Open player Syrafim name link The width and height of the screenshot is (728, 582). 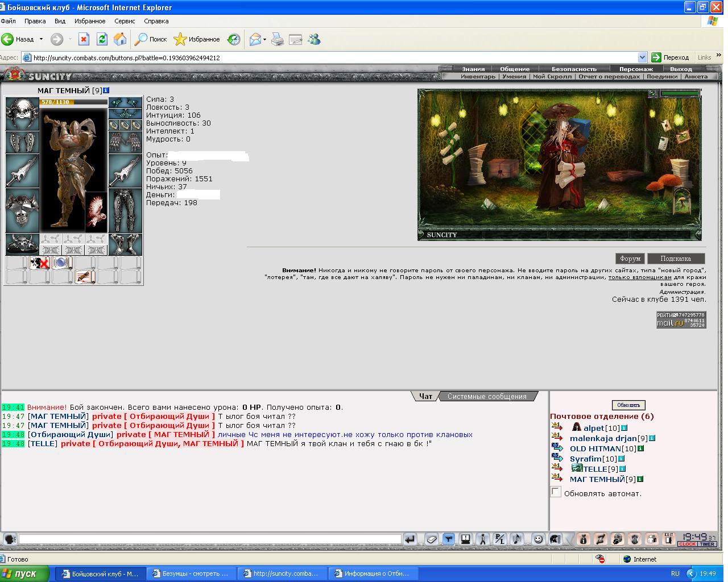point(586,459)
